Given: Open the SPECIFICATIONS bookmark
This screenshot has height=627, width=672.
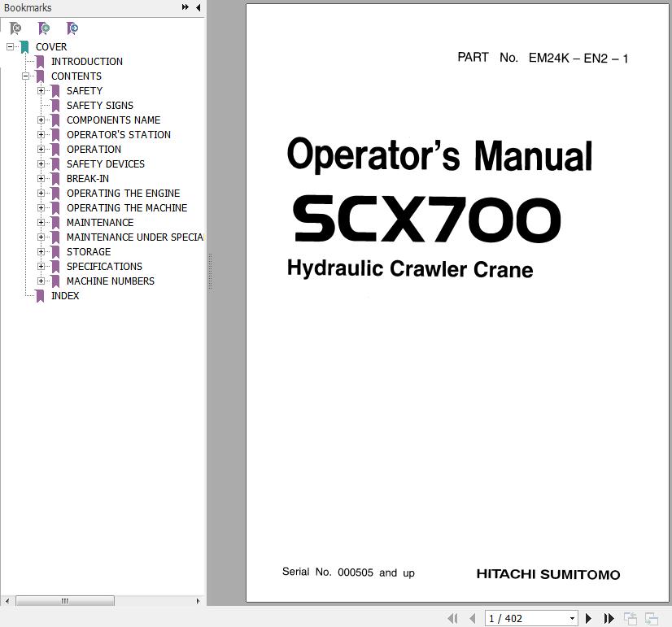Looking at the screenshot, I should point(104,267).
